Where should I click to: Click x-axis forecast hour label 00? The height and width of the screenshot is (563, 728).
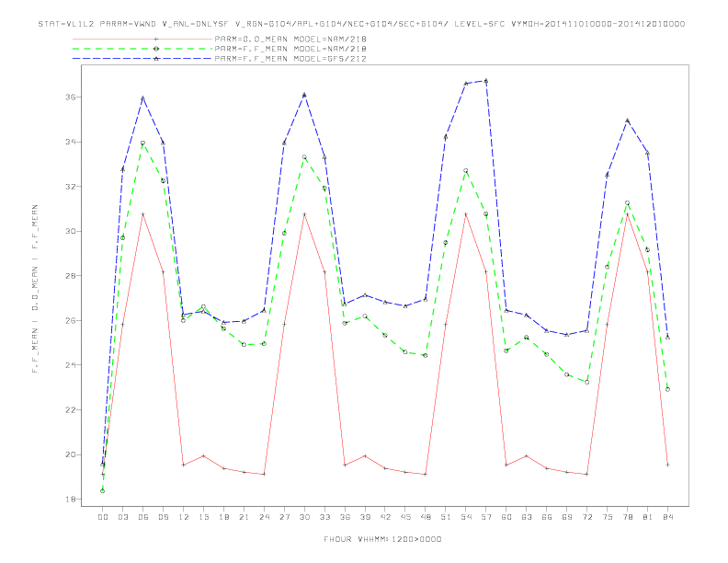click(103, 517)
